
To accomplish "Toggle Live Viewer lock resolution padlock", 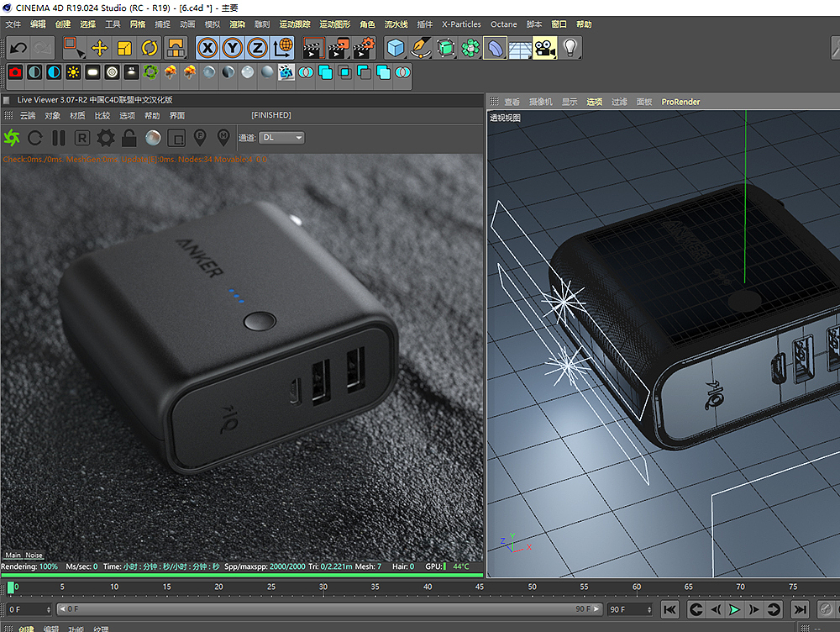I will (129, 138).
